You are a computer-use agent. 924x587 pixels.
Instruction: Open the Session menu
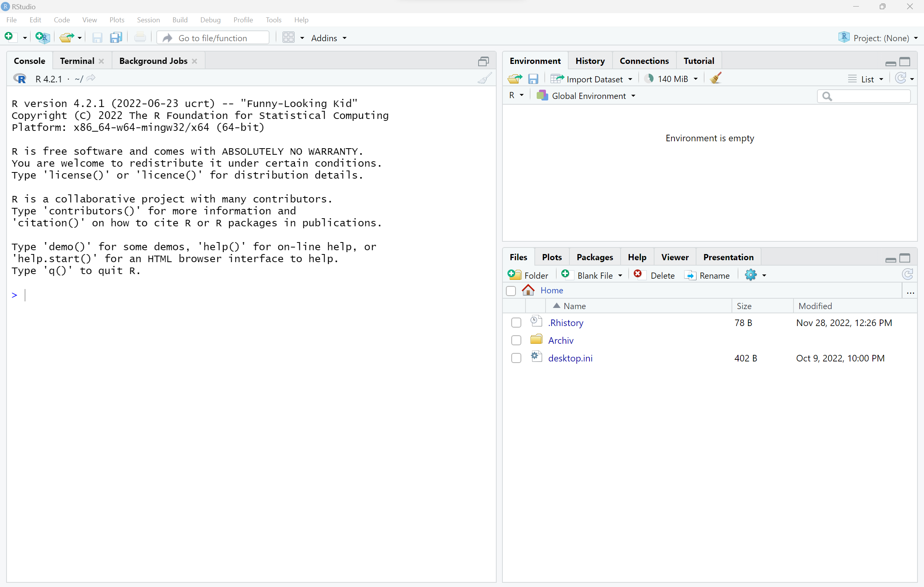click(148, 20)
